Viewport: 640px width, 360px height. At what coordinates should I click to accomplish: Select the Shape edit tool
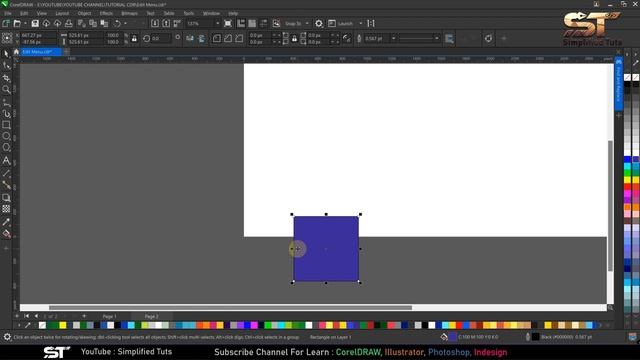point(6,65)
